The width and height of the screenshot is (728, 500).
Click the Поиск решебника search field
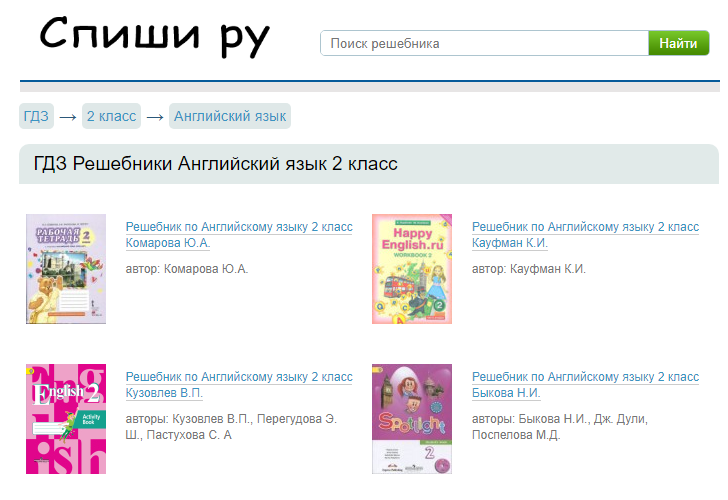pos(484,43)
